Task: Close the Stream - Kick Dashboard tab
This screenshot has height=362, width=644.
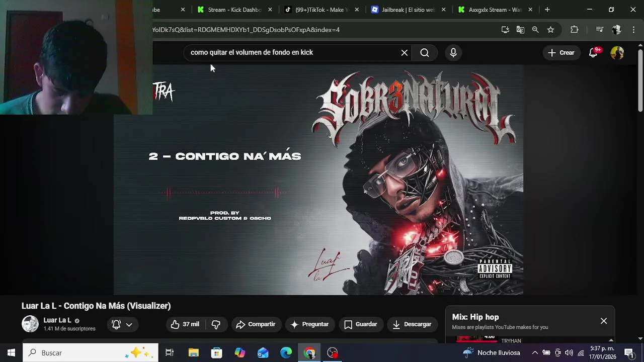Action: 270,10
